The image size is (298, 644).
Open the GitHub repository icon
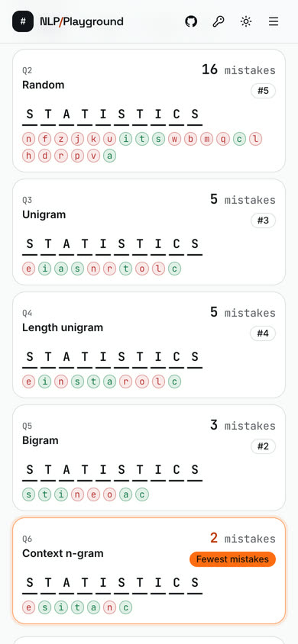coord(191,21)
